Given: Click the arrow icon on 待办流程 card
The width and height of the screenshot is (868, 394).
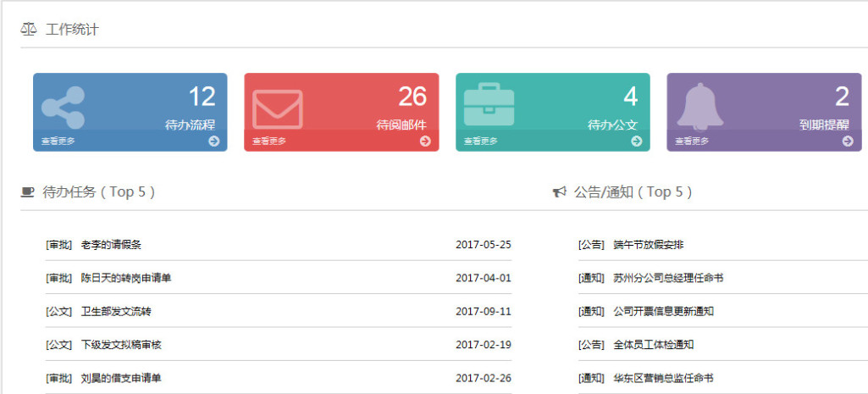Looking at the screenshot, I should tap(213, 141).
